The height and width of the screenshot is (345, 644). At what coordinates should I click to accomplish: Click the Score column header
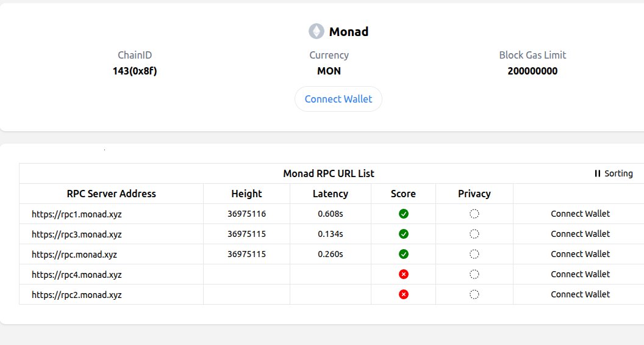403,194
